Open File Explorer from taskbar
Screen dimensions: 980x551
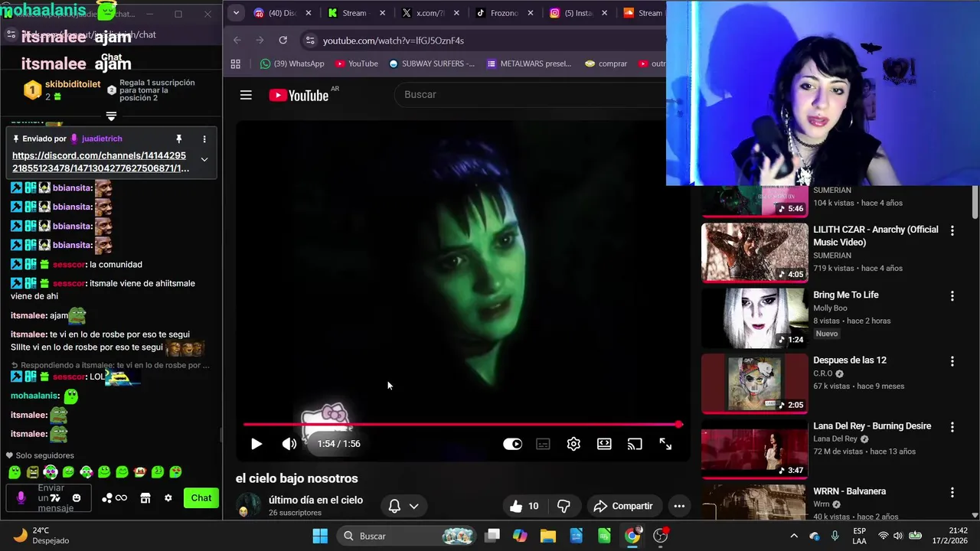coord(548,536)
